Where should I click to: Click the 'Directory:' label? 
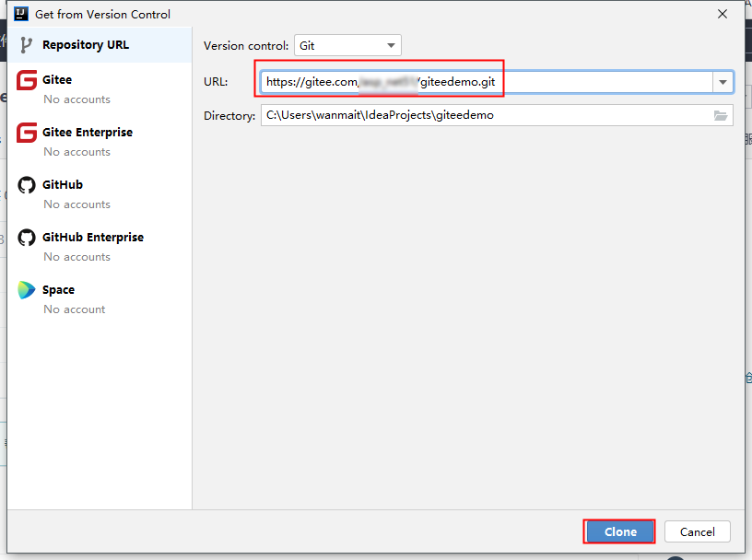(x=229, y=116)
